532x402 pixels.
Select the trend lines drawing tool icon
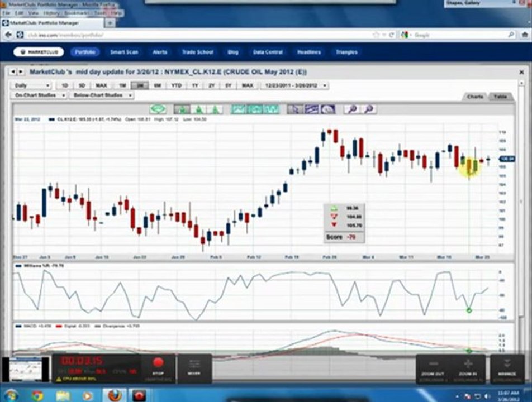[x=311, y=109]
